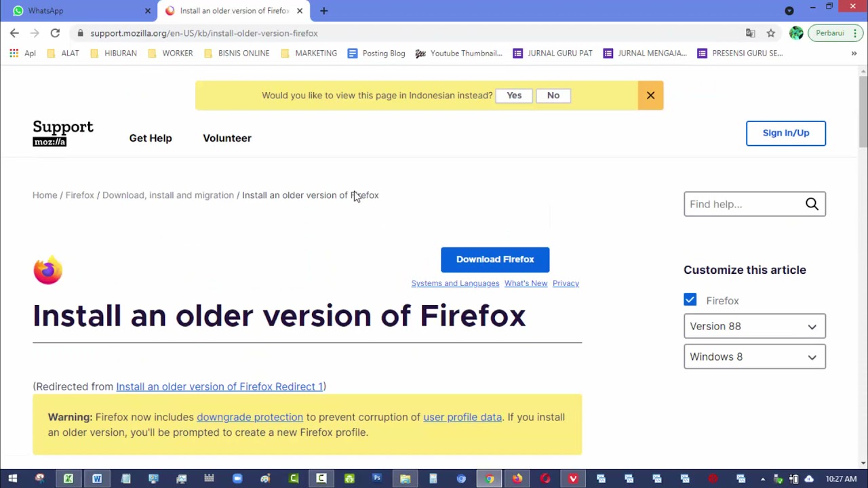Image resolution: width=868 pixels, height=488 pixels.
Task: Click the URL address bar
Action: point(407,33)
